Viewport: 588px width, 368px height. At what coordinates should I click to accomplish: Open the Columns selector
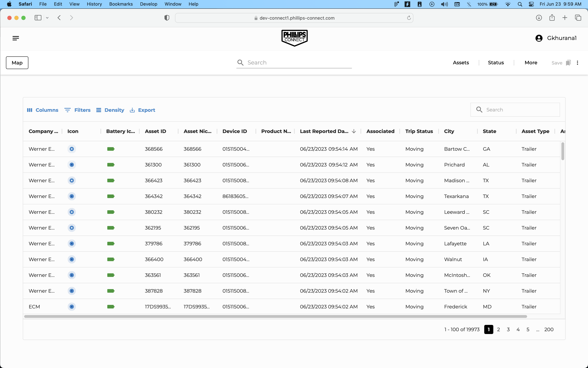[x=43, y=110]
